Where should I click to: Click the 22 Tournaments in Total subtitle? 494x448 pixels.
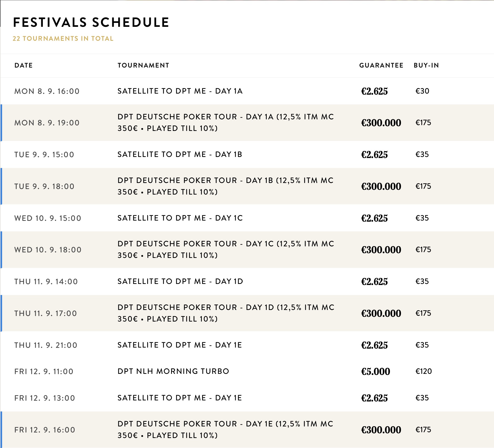pos(63,38)
